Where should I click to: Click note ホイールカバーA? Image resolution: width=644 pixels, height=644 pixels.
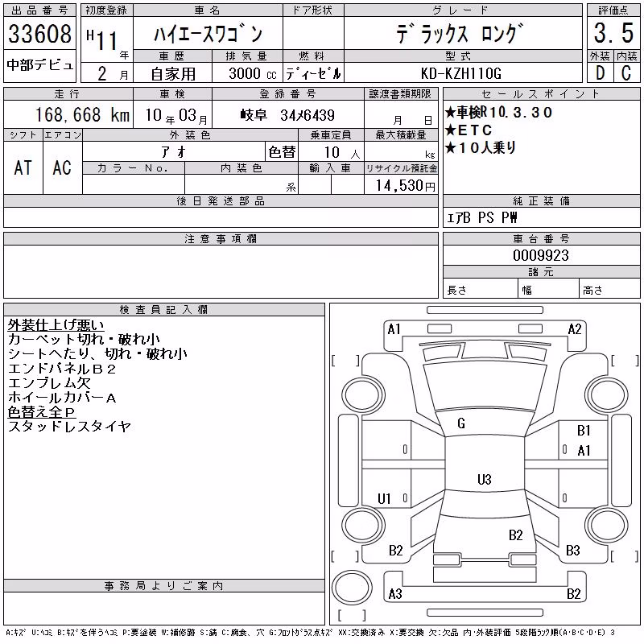(x=62, y=398)
